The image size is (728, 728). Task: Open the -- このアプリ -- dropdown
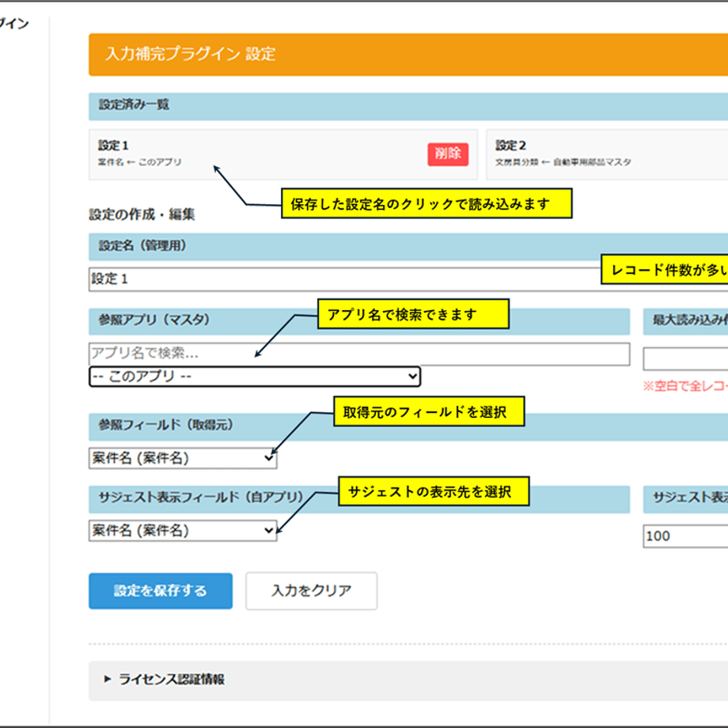pyautogui.click(x=255, y=377)
